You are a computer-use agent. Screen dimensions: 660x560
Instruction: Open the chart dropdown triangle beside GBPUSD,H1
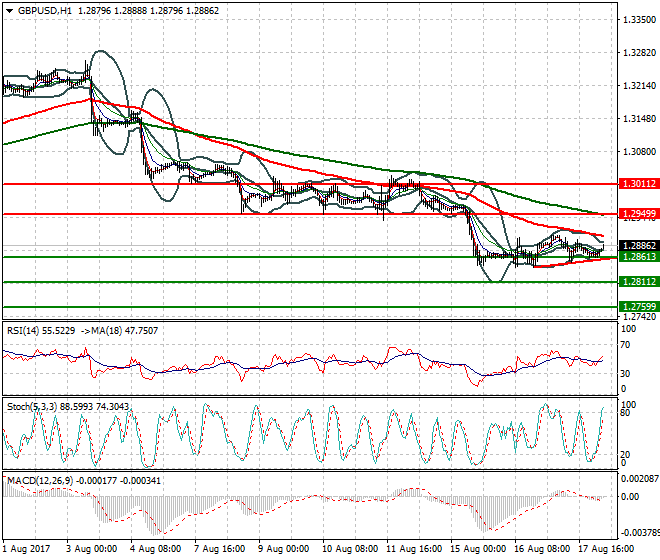point(10,11)
